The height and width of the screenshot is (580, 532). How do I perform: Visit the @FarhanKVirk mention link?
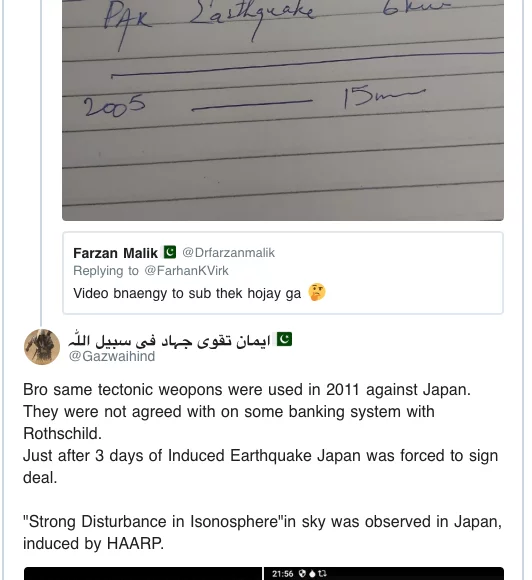click(x=186, y=271)
